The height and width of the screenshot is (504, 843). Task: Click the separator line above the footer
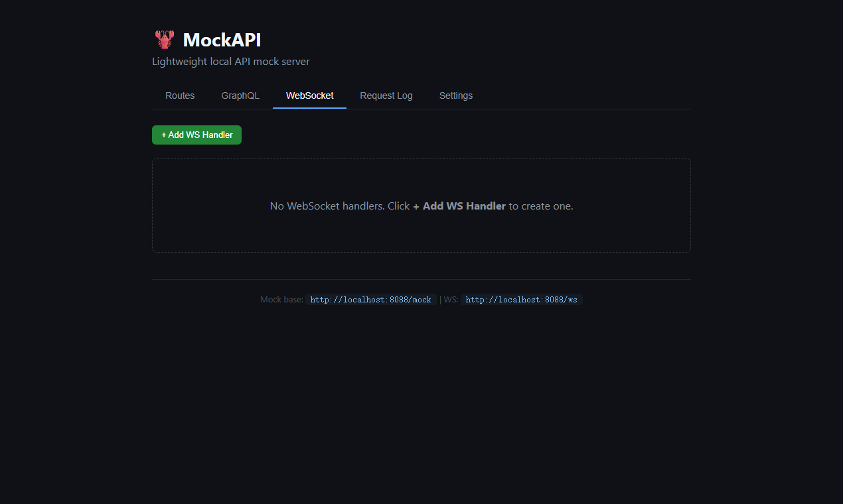(x=421, y=280)
